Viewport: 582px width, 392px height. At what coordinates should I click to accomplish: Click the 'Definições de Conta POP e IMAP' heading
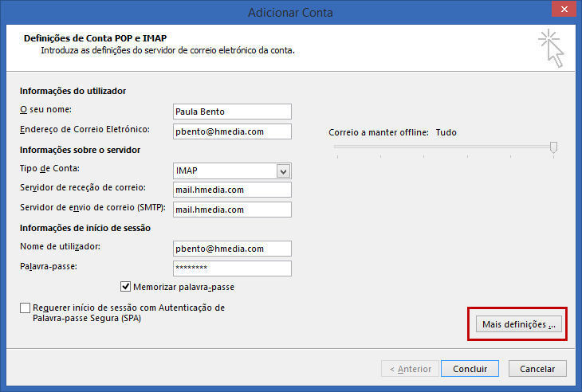[96, 38]
